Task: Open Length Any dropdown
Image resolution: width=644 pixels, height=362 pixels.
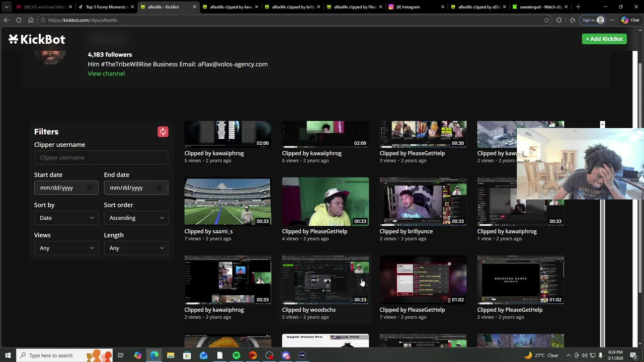Action: point(136,248)
